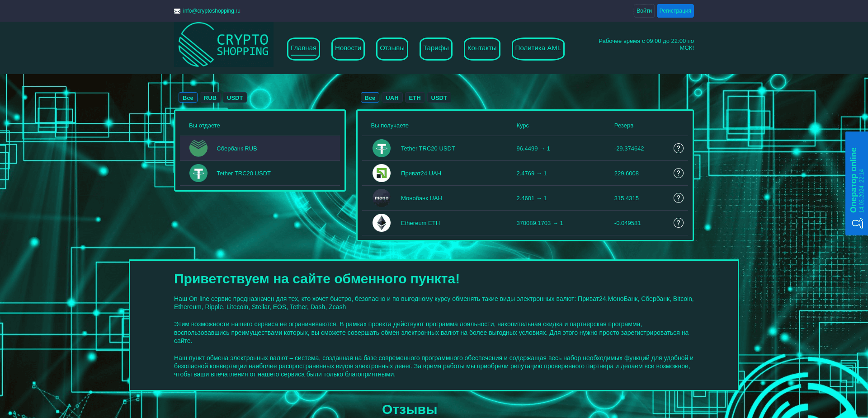Viewport: 868px width, 418px height.
Task: Open the Тарифы page
Action: tap(435, 48)
